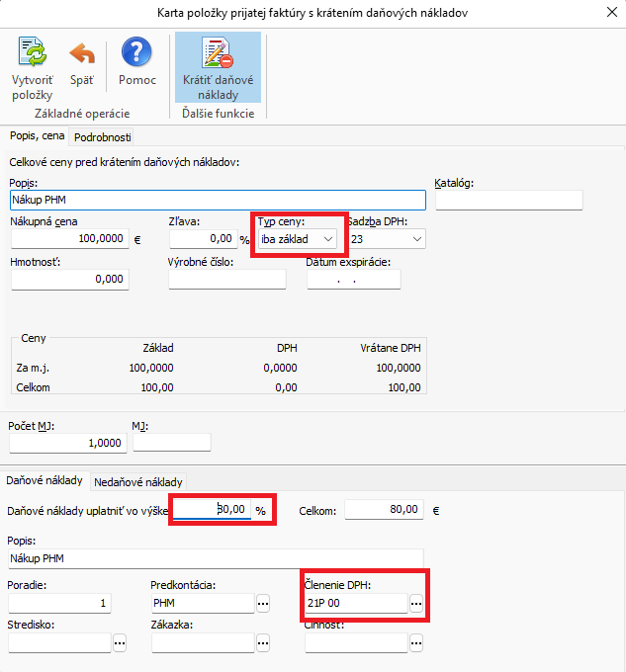Click the tax costs percentage field
The width and height of the screenshot is (626, 672).
(211, 511)
